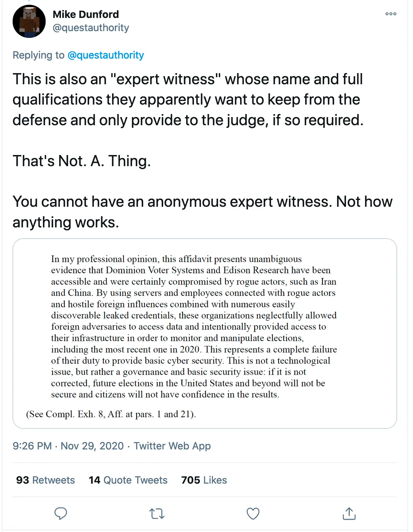The width and height of the screenshot is (413, 532).
Task: Click the 9:26 PM · Nov 29, 2020 timestamp
Action: (x=68, y=446)
